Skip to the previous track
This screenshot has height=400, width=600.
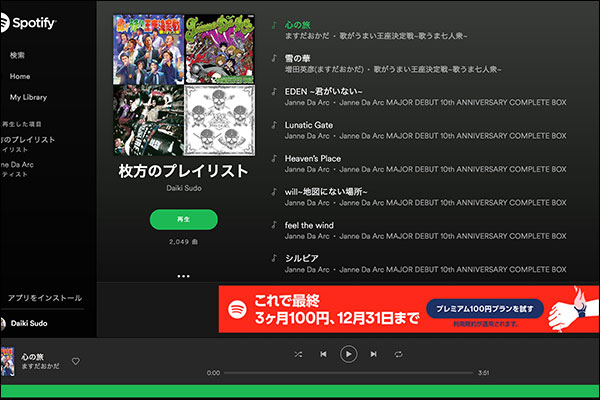point(323,354)
